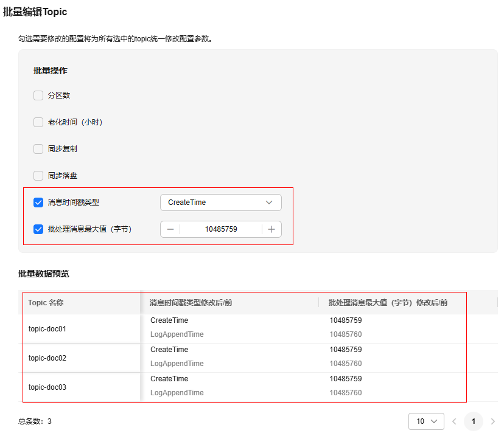Select page number 1
Image resolution: width=504 pixels, height=436 pixels.
click(x=473, y=421)
